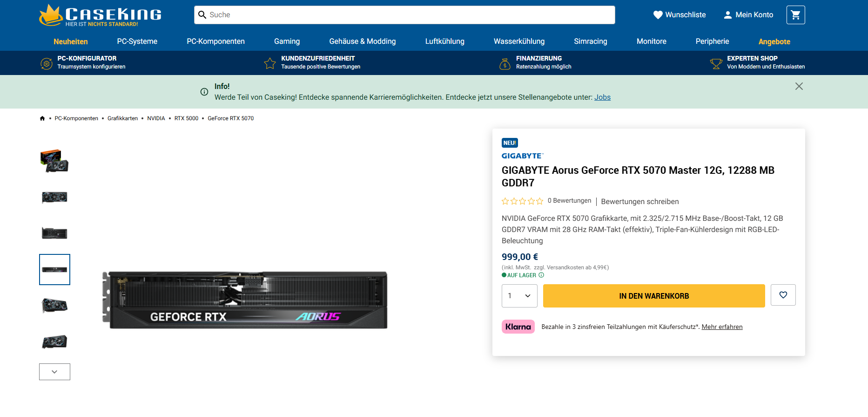This screenshot has width=868, height=417.
Task: Click the PC-Konfigurator gear icon
Action: coord(47,63)
